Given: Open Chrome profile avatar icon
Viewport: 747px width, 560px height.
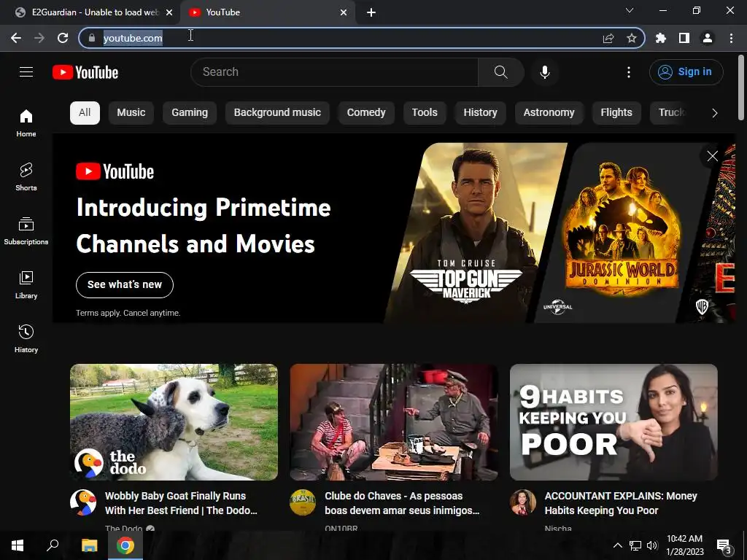Looking at the screenshot, I should 708,38.
